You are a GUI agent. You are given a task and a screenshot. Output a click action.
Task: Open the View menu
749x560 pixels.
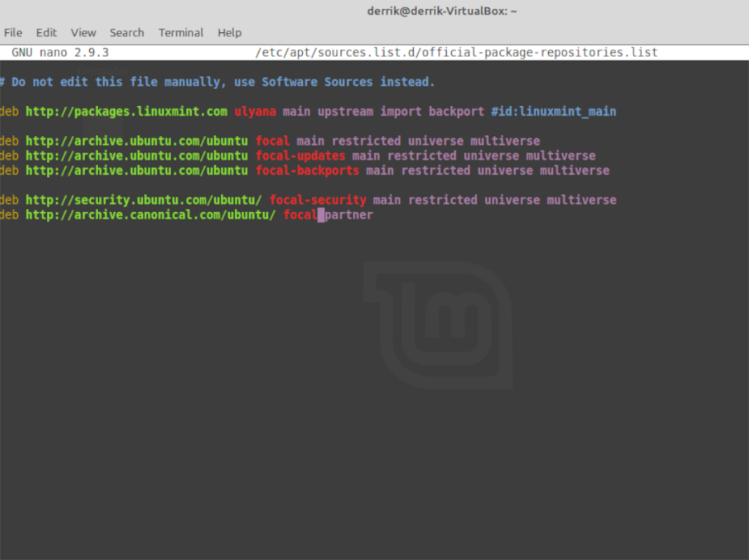[83, 32]
